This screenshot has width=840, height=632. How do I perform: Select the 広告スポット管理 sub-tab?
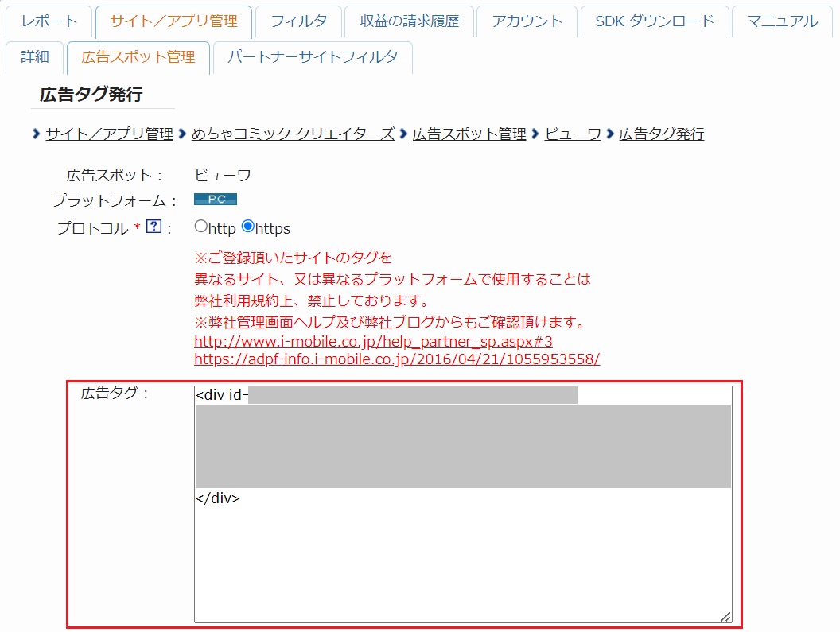coord(138,57)
